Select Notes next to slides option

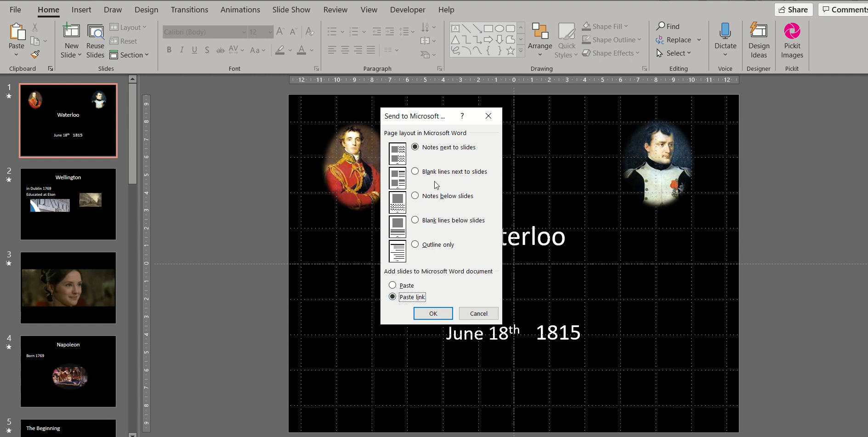pos(415,147)
